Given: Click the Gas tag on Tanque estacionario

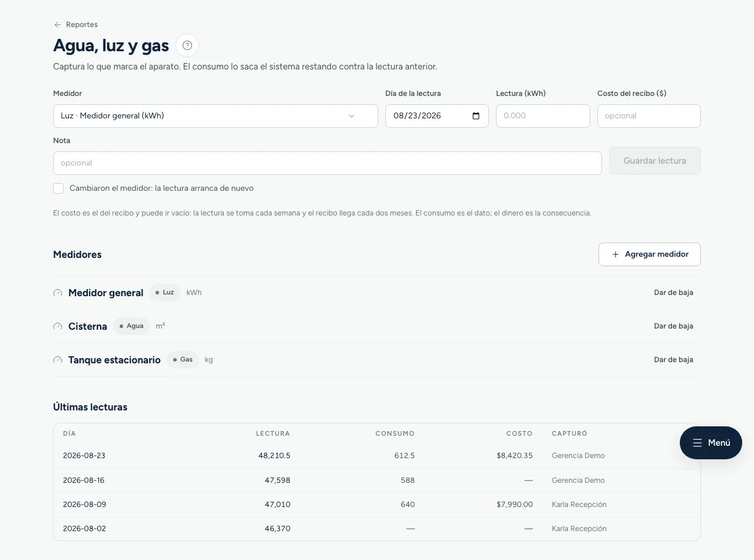Looking at the screenshot, I should click(x=183, y=360).
